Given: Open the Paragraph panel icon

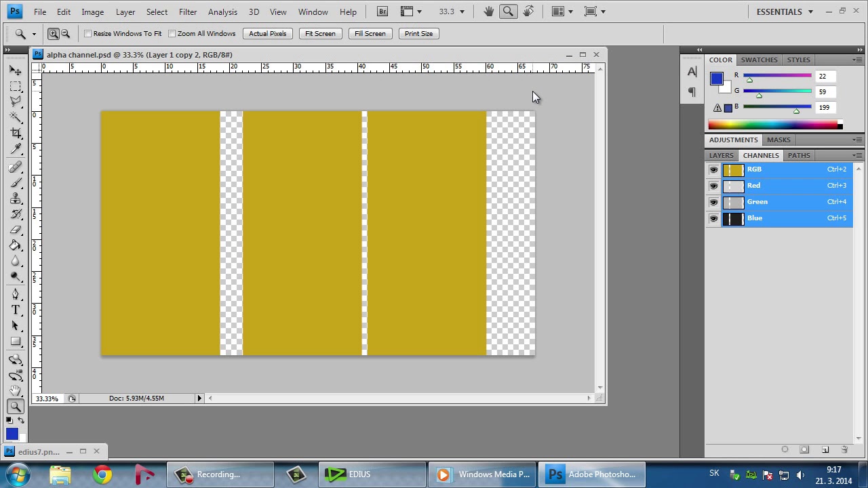Looking at the screenshot, I should [x=692, y=91].
